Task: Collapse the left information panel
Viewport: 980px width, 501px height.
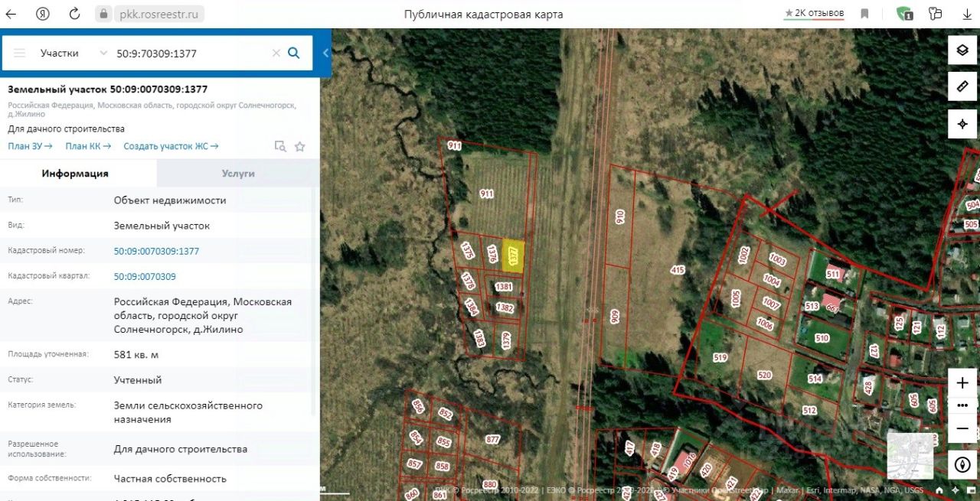Action: 325,53
